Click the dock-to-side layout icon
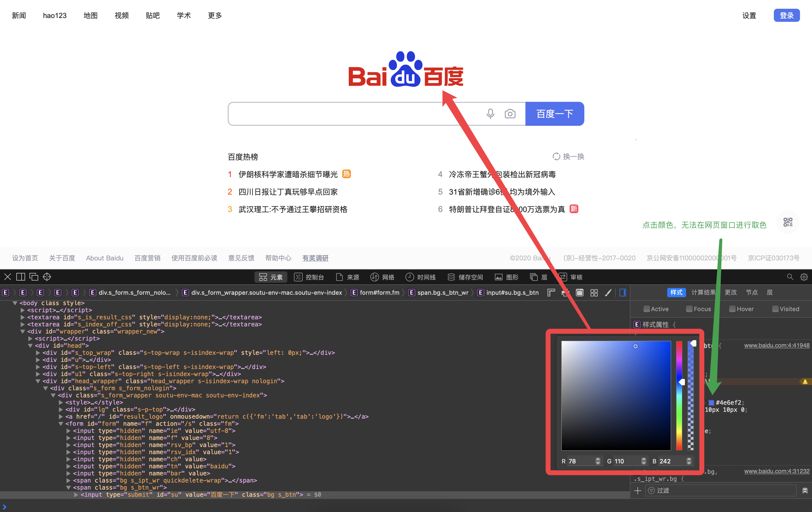 coord(20,277)
